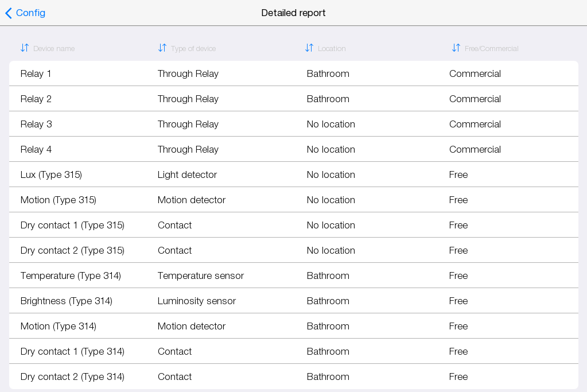Select the Brightness (Type 314) row
Image resolution: width=587 pixels, height=392 pixels.
click(x=293, y=301)
